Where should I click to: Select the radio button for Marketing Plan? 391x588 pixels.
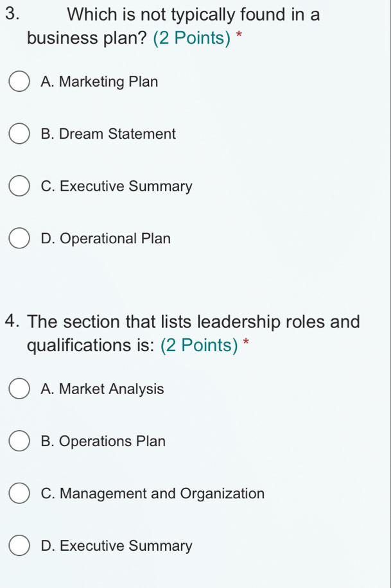pyautogui.click(x=20, y=83)
